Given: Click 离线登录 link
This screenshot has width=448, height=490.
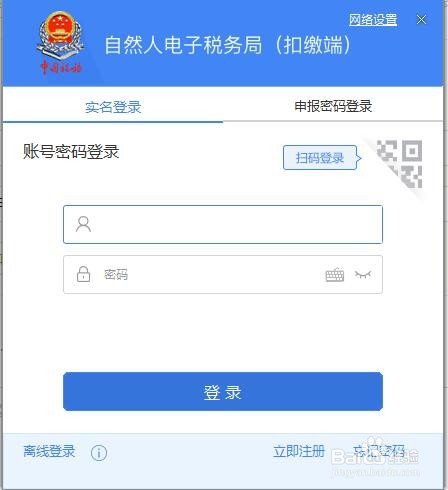Looking at the screenshot, I should [49, 451].
